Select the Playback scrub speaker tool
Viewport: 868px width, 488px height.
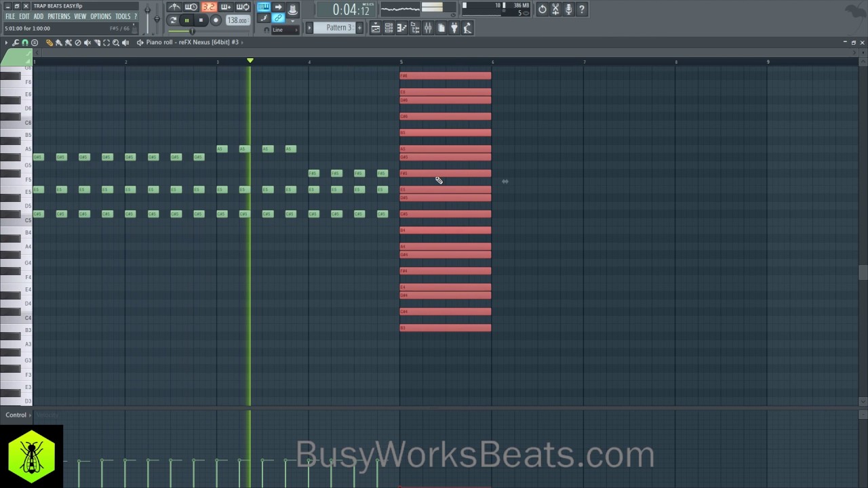pos(125,43)
